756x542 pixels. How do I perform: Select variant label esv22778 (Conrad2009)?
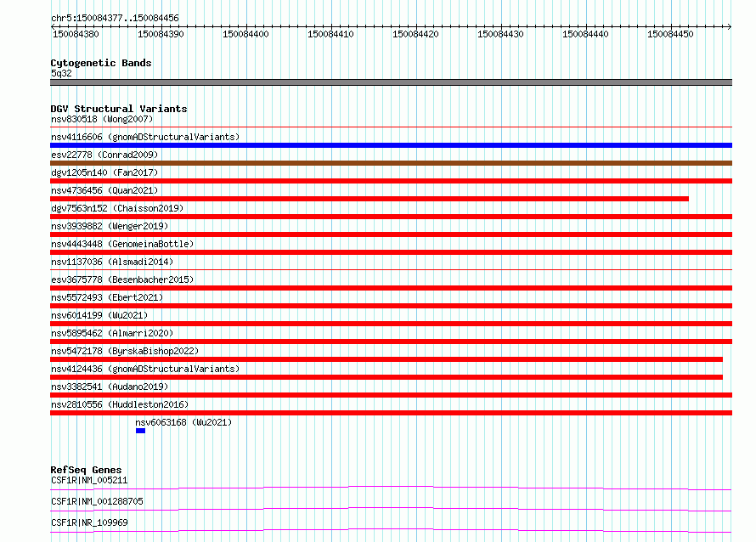click(x=104, y=155)
